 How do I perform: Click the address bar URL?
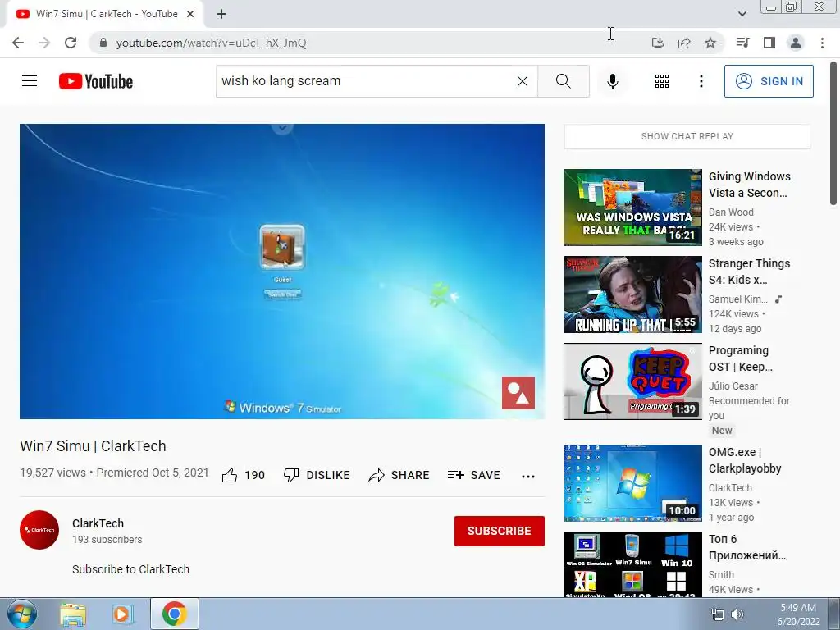[211, 43]
